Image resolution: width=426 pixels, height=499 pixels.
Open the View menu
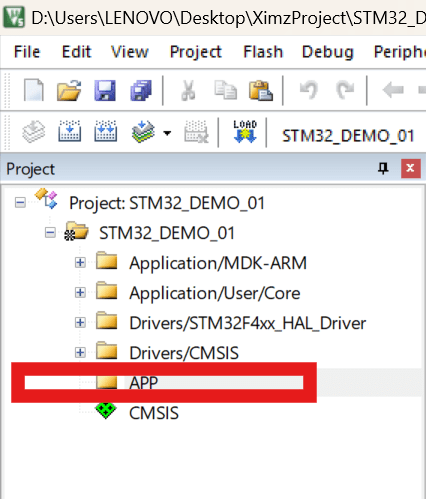coord(130,52)
